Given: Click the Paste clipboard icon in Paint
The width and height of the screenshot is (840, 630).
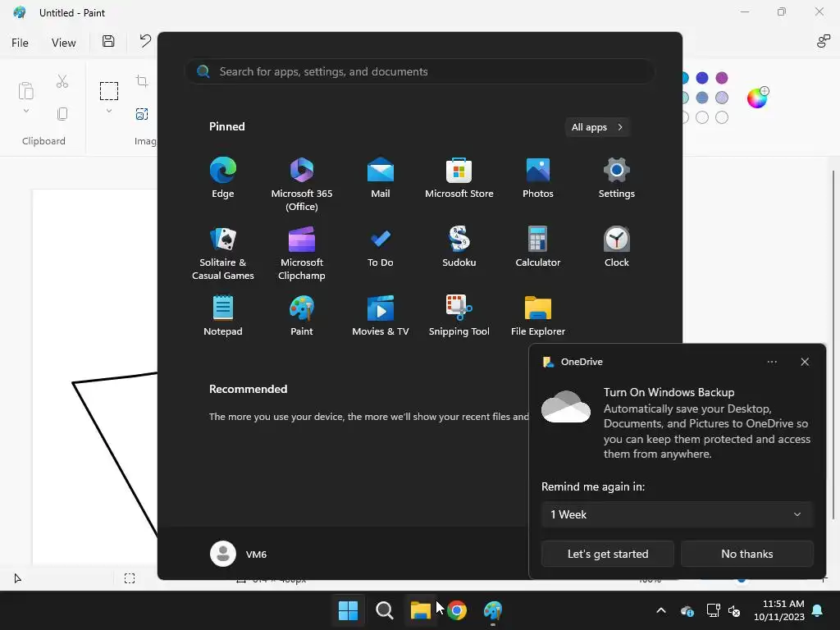Looking at the screenshot, I should (25, 90).
